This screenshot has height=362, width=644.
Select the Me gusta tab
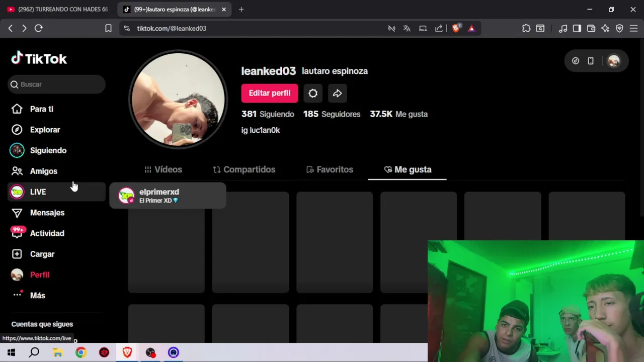[x=408, y=169]
